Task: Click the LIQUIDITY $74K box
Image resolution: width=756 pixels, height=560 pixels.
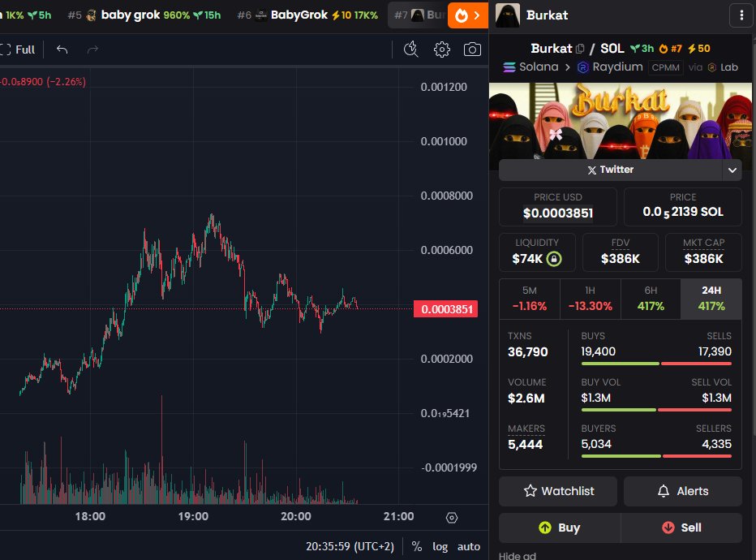Action: pos(537,252)
